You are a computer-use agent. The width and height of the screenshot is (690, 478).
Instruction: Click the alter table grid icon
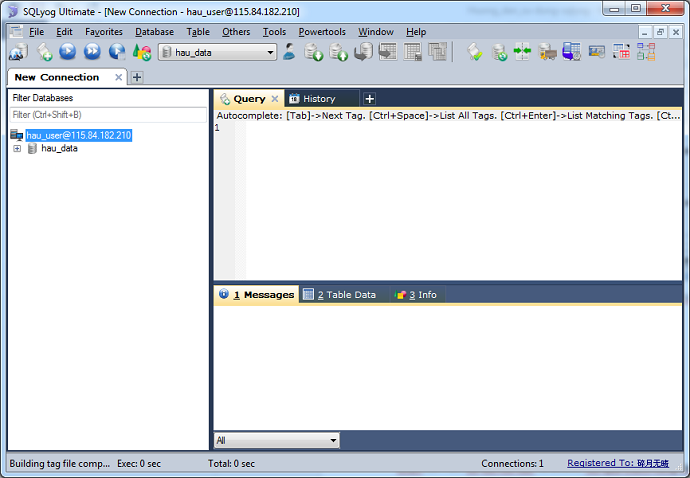(413, 52)
